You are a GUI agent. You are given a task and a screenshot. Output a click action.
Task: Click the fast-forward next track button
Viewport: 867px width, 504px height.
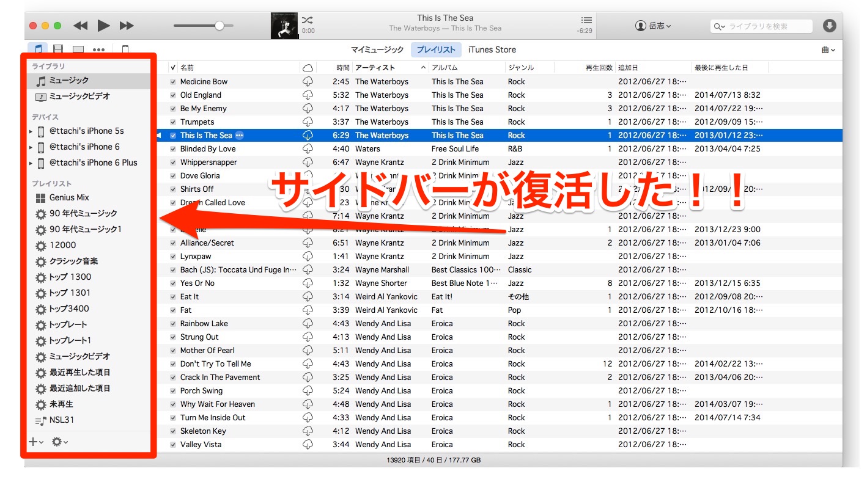click(127, 26)
